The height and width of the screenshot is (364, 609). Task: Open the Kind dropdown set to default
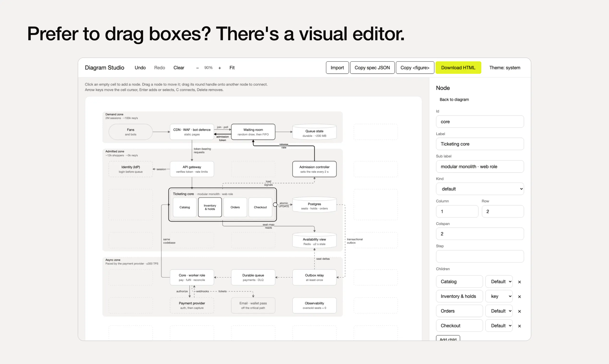click(480, 189)
